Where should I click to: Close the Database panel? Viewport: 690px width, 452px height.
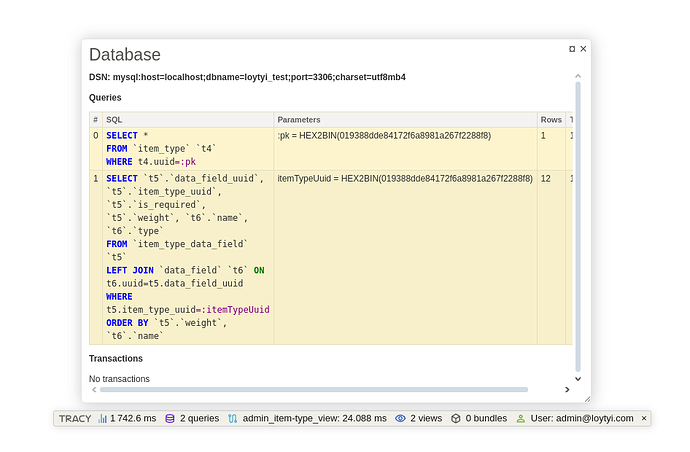583,49
